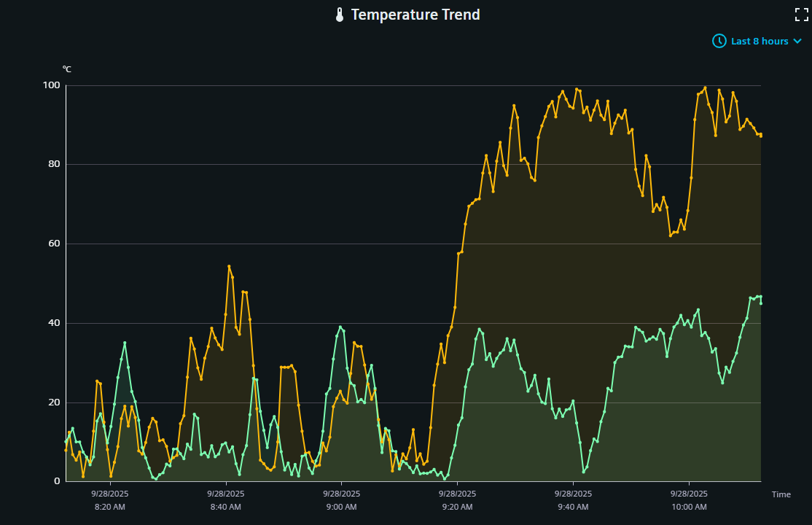This screenshot has height=525, width=812.
Task: Click the 100 label on the y-axis
Action: (51, 85)
